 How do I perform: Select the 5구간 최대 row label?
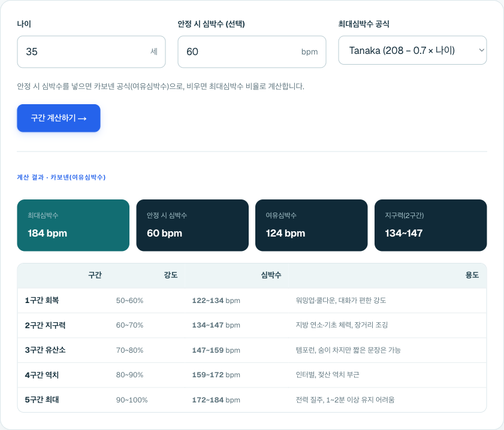tap(42, 400)
